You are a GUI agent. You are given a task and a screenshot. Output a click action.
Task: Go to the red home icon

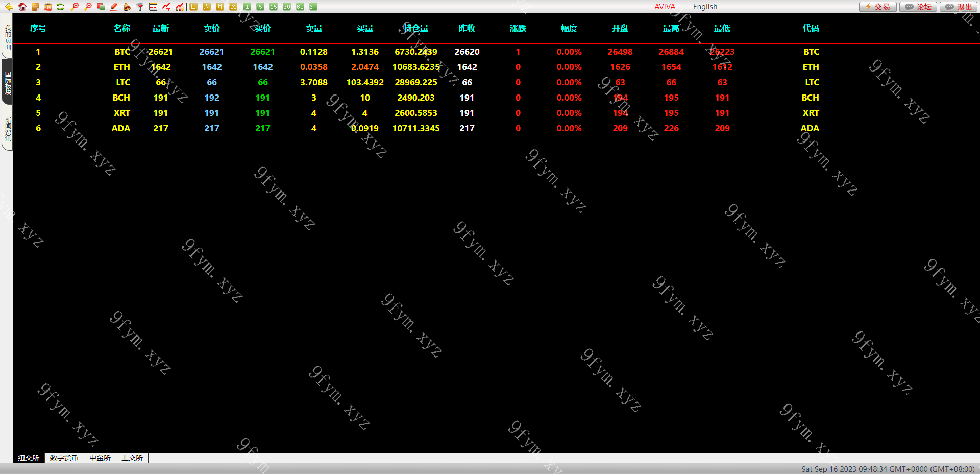pos(22,7)
